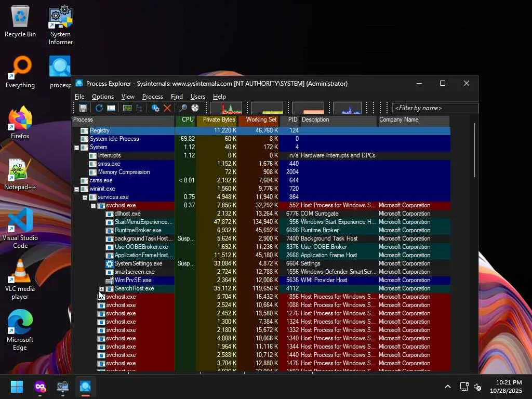
Task: Open the View menu
Action: 128,97
